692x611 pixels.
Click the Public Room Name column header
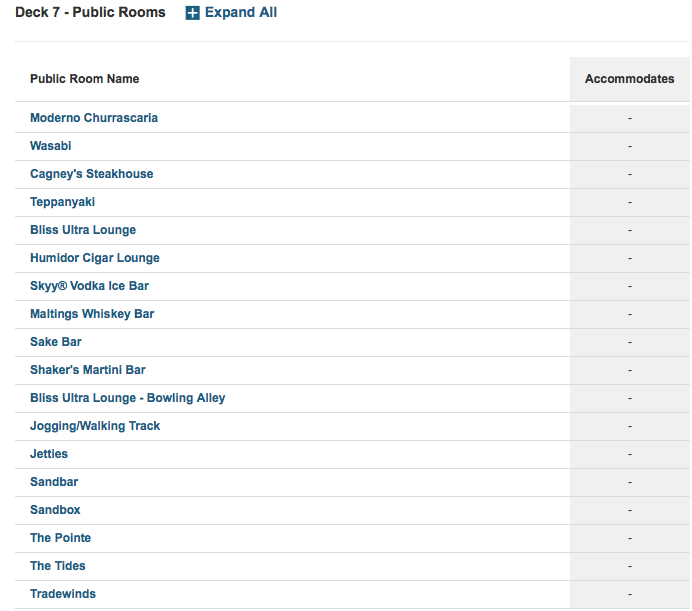85,79
